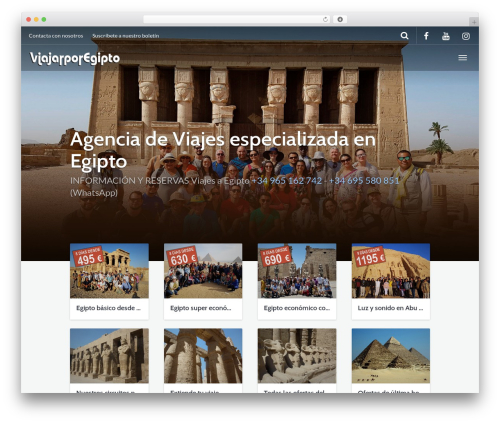Open the 1195 € Abu Simbel thumbnail
Viewport: 500px width, 423px height.
[391, 271]
